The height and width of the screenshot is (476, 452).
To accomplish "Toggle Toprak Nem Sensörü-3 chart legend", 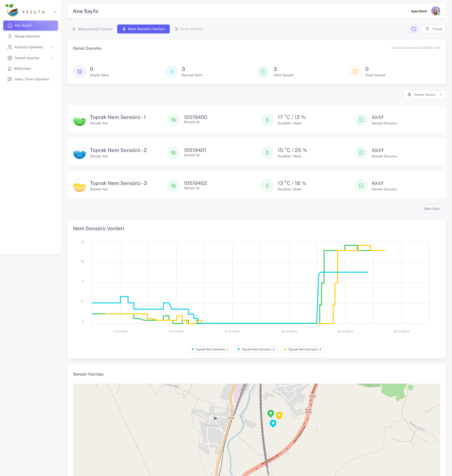I will pyautogui.click(x=303, y=349).
